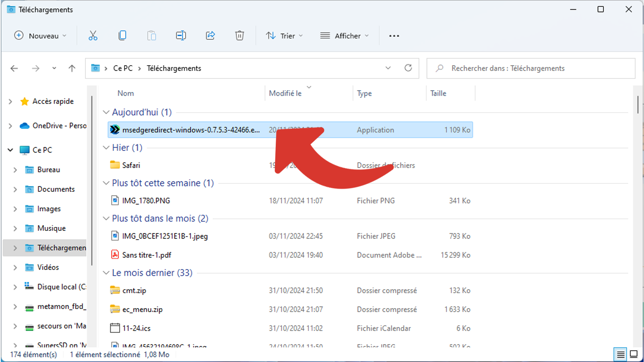Collapse the Aujourd'hui group
The image size is (644, 362).
coord(106,112)
